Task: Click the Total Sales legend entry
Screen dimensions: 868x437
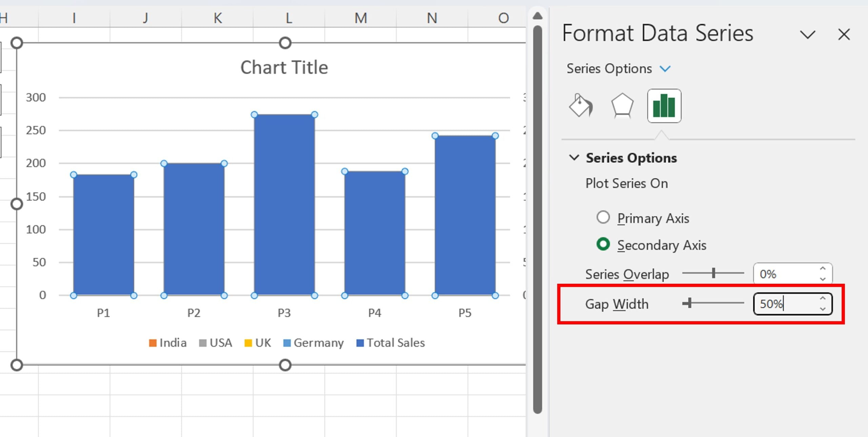Action: point(391,343)
